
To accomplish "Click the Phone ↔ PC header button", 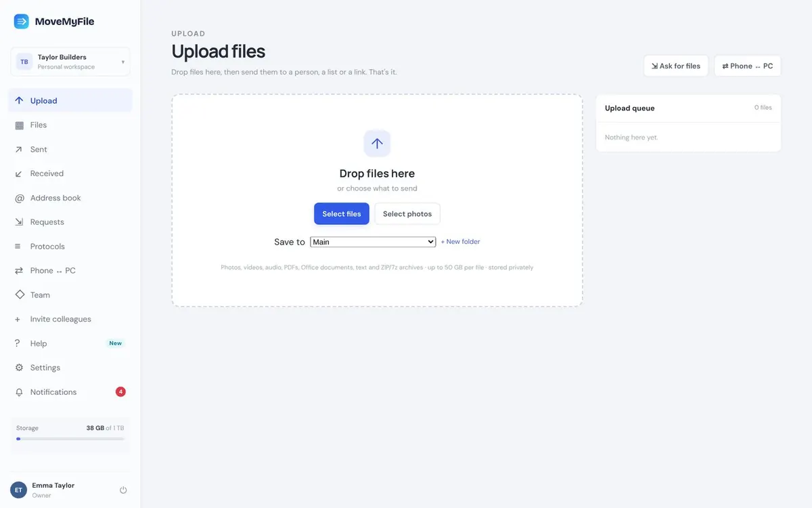I will coord(748,66).
